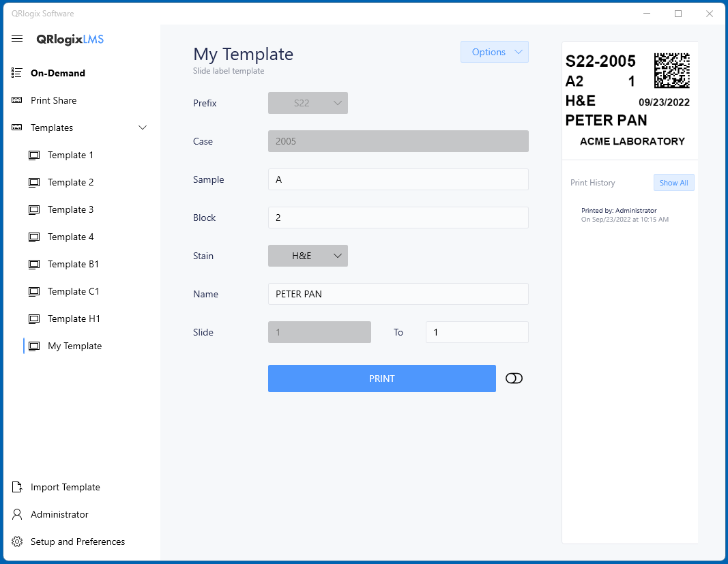728x564 pixels.
Task: Click the Name field PETER PAN
Action: click(398, 294)
